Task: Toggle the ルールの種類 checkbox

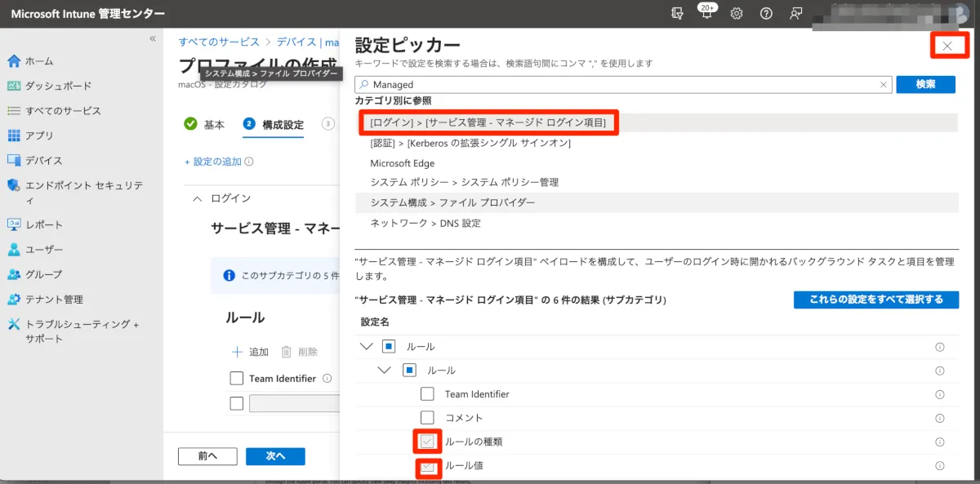Action: [427, 442]
